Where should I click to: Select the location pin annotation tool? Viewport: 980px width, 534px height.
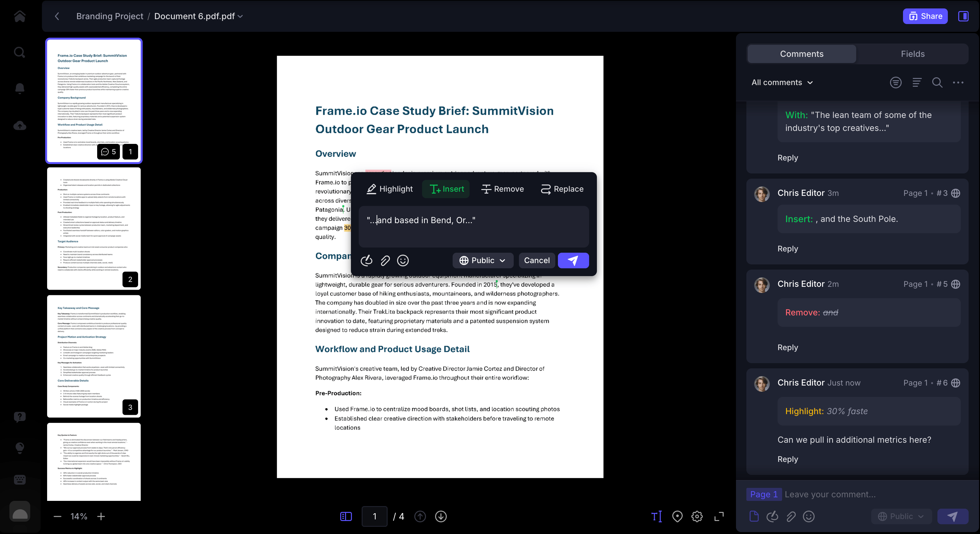677,516
